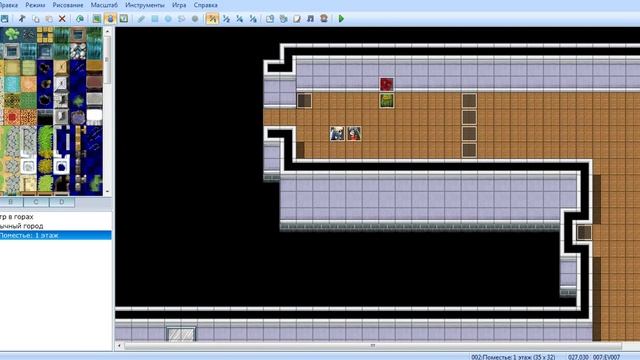Click the red X Delete icon
The width and height of the screenshot is (640, 360).
(x=62, y=19)
